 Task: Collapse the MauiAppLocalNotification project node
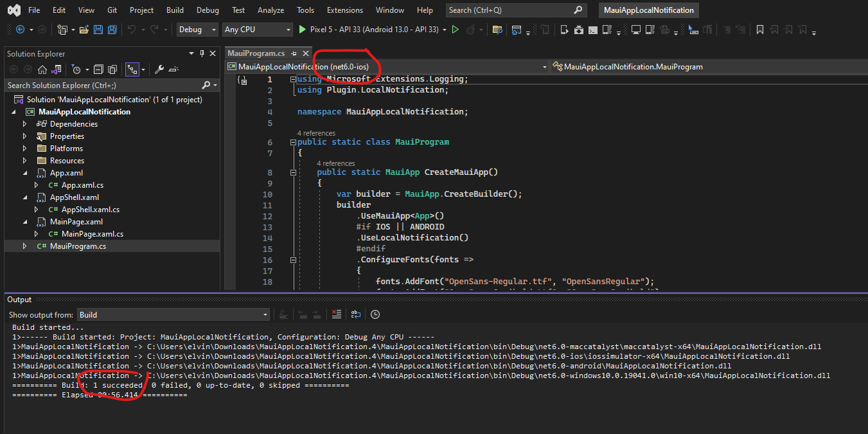(15, 111)
